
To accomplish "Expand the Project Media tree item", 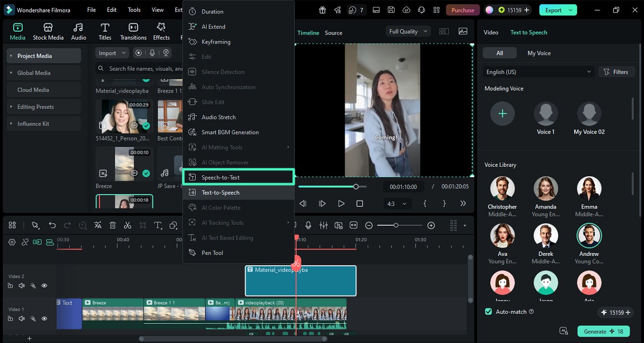I will tap(11, 56).
